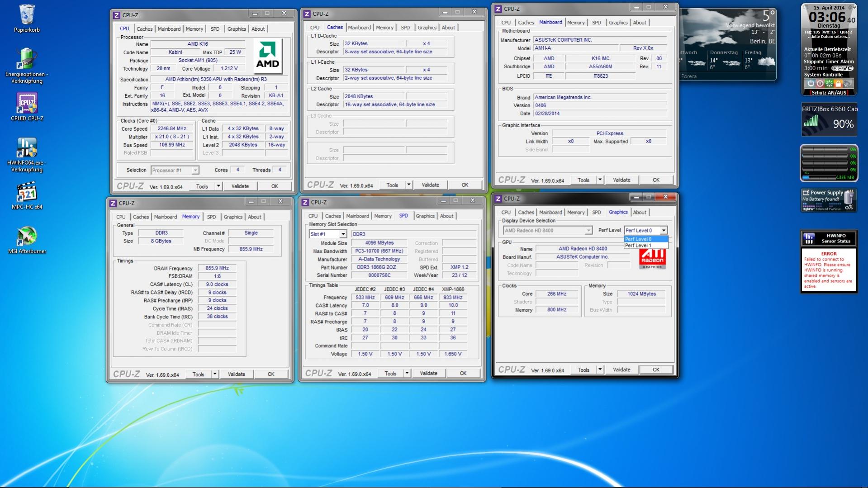Choose Perf Level 0 from the list
This screenshot has height=488, width=868.
[645, 239]
